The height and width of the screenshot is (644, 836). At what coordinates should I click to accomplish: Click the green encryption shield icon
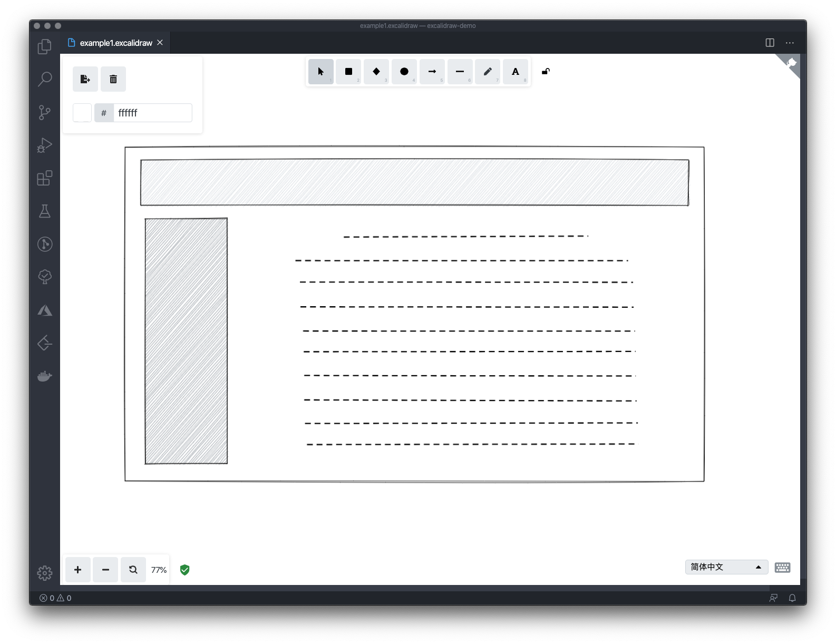pyautogui.click(x=184, y=570)
